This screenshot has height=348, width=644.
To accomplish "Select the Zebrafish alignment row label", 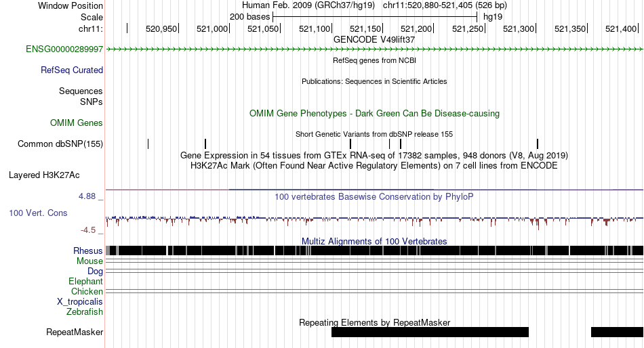I will (x=85, y=312).
